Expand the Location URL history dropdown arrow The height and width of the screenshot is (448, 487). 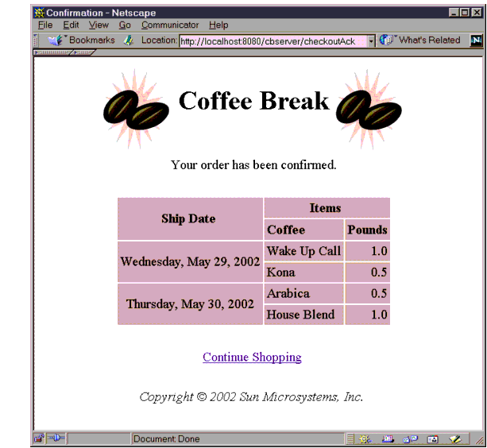pyautogui.click(x=371, y=41)
